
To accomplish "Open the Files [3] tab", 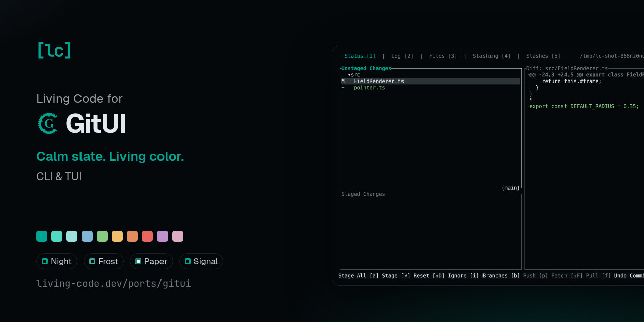I will pos(443,56).
